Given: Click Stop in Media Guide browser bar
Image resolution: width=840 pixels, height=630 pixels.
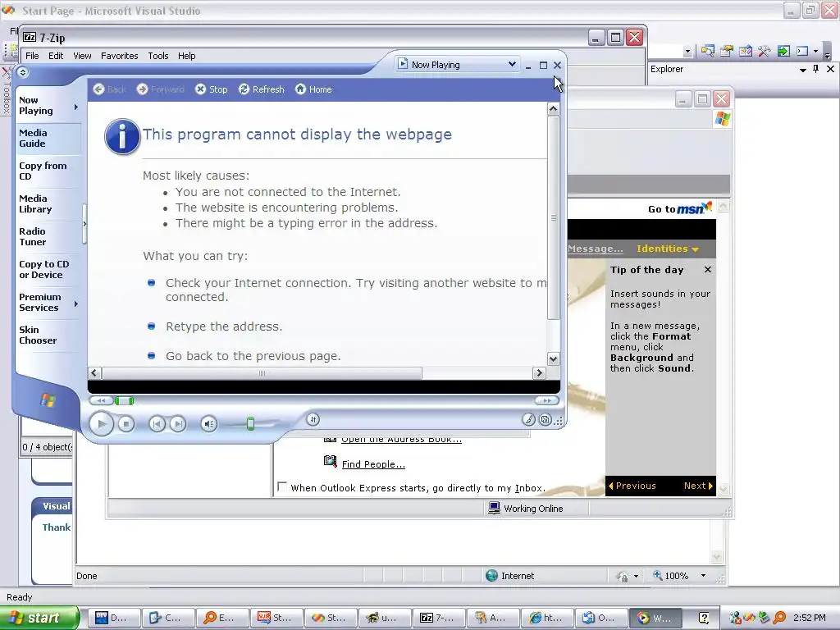Looking at the screenshot, I should click(212, 89).
